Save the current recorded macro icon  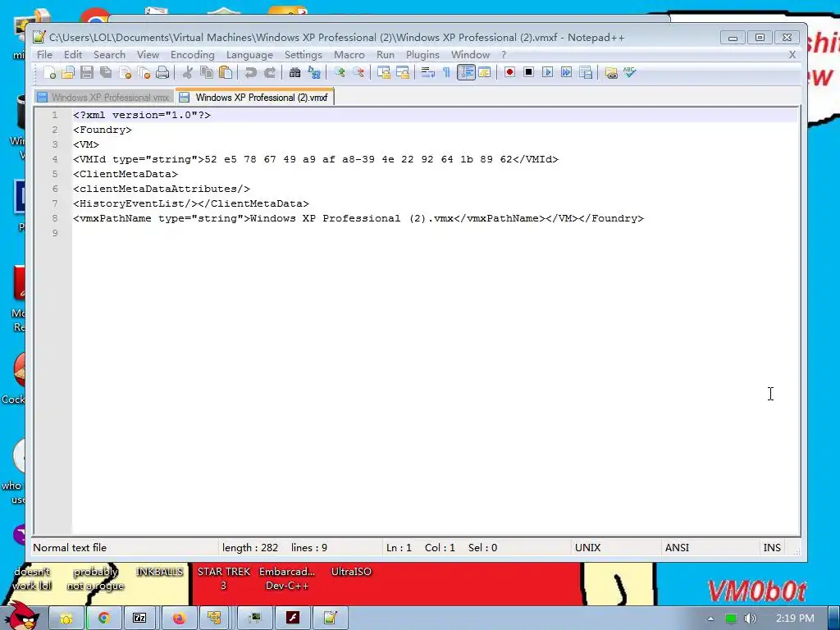[x=586, y=72]
